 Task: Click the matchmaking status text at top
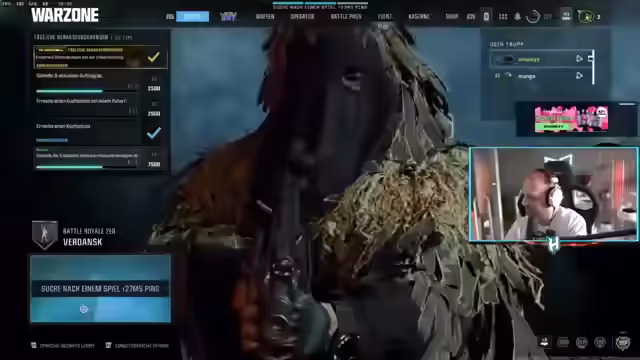pos(320,7)
